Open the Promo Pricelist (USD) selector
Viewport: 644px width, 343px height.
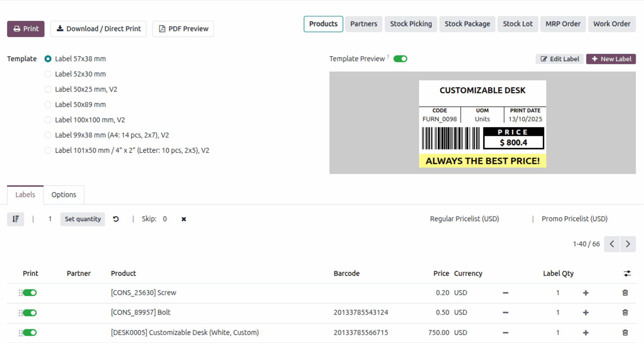point(574,219)
